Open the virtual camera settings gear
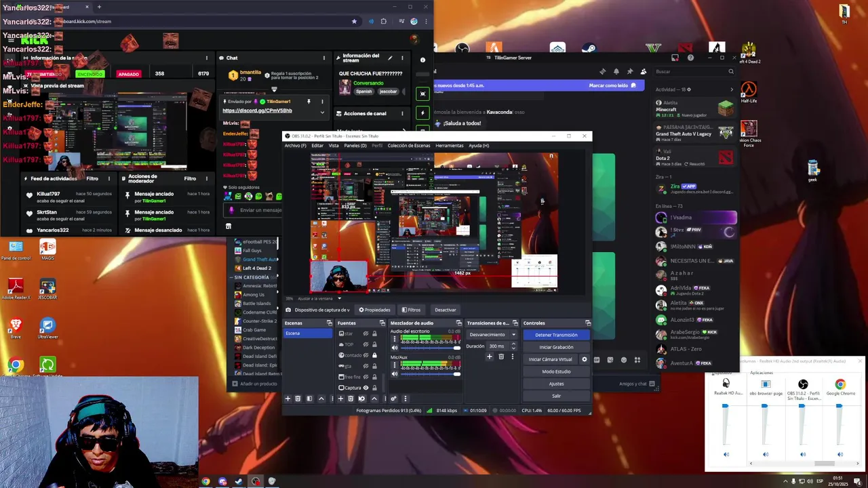 pos(585,359)
